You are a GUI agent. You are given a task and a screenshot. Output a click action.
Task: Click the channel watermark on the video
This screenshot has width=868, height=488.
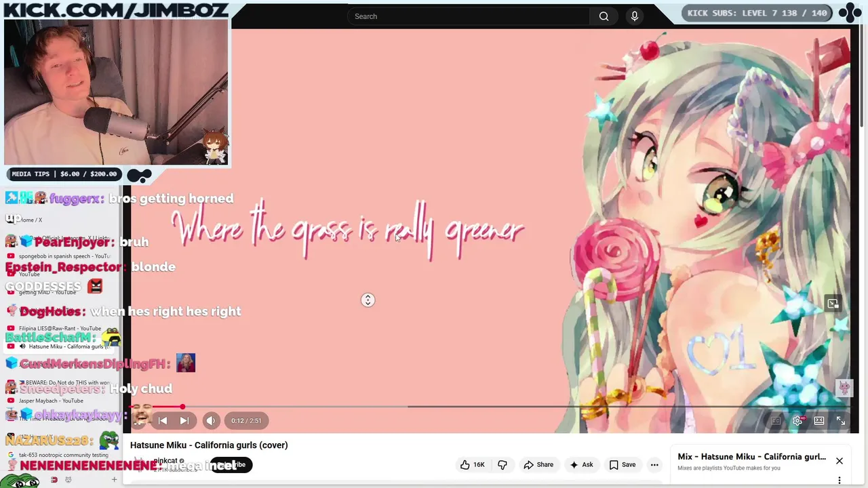tap(844, 388)
